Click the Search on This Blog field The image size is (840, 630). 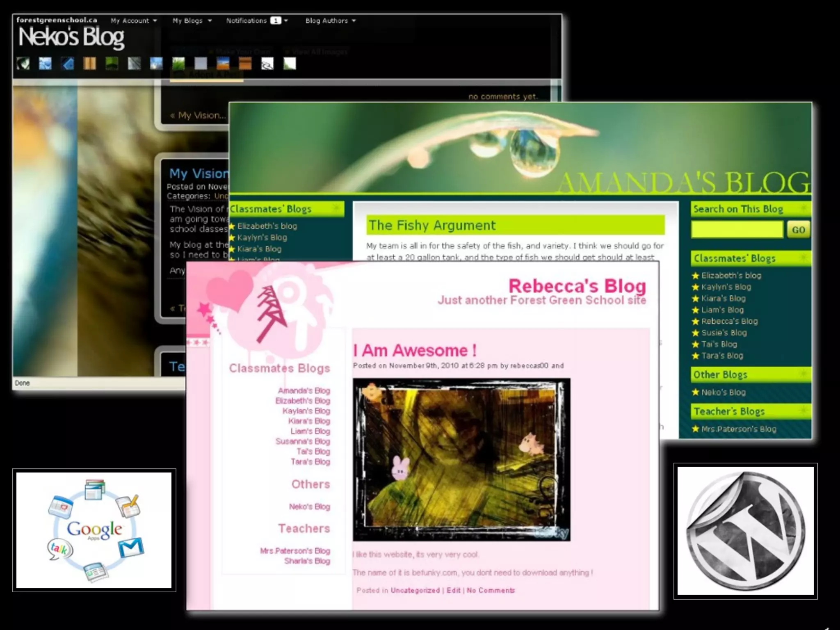[x=737, y=229]
